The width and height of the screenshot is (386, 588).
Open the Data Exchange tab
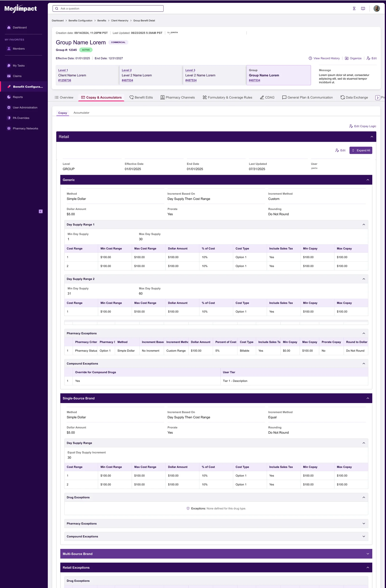coord(354,98)
